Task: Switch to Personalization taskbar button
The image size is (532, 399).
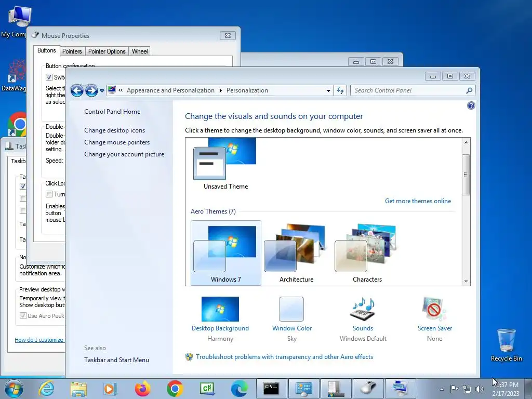Action: click(401, 389)
